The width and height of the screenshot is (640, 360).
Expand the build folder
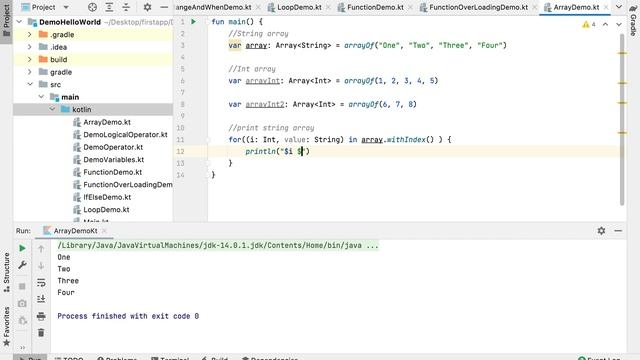[x=30, y=59]
